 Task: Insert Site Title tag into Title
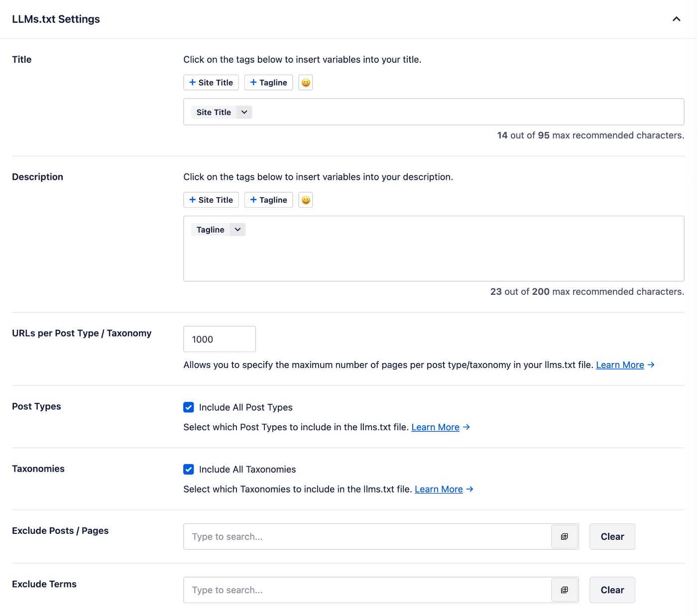(x=211, y=83)
